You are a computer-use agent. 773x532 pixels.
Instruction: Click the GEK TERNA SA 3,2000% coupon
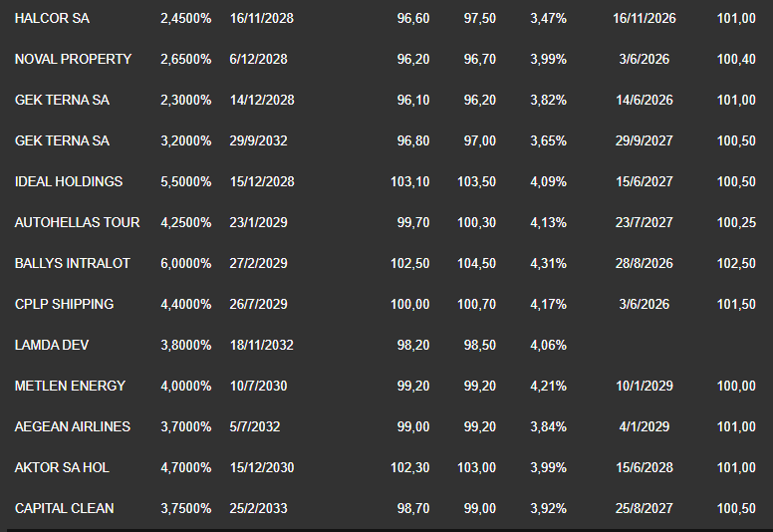[x=186, y=141]
